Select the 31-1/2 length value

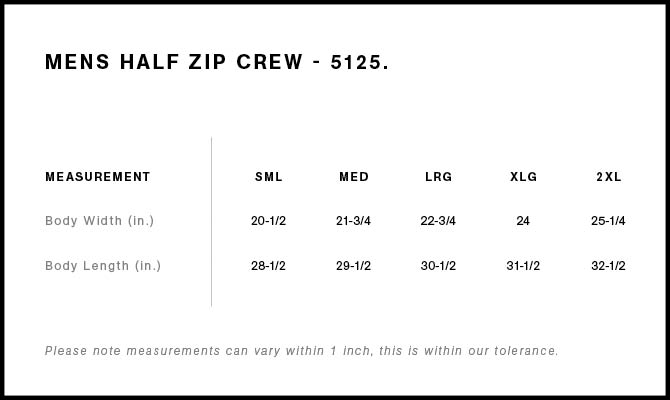pyautogui.click(x=524, y=266)
